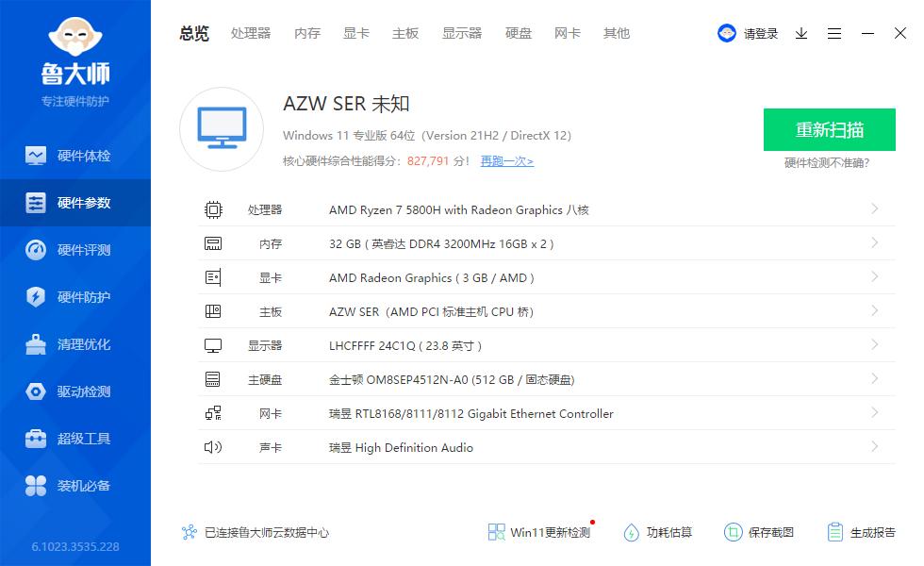This screenshot has height=566, width=924.
Task: Click LHCFFFF 24C1Q monitor text
Action: coord(405,346)
